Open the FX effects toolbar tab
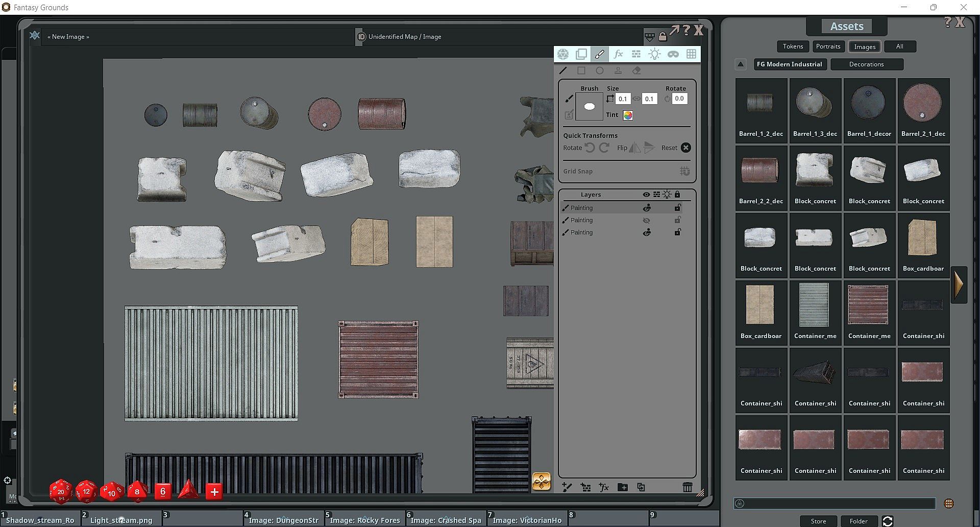The height and width of the screenshot is (527, 980). click(x=618, y=54)
